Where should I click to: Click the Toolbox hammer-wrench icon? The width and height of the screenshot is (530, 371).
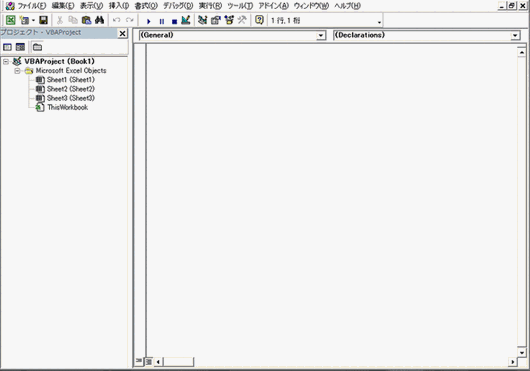[242, 20]
